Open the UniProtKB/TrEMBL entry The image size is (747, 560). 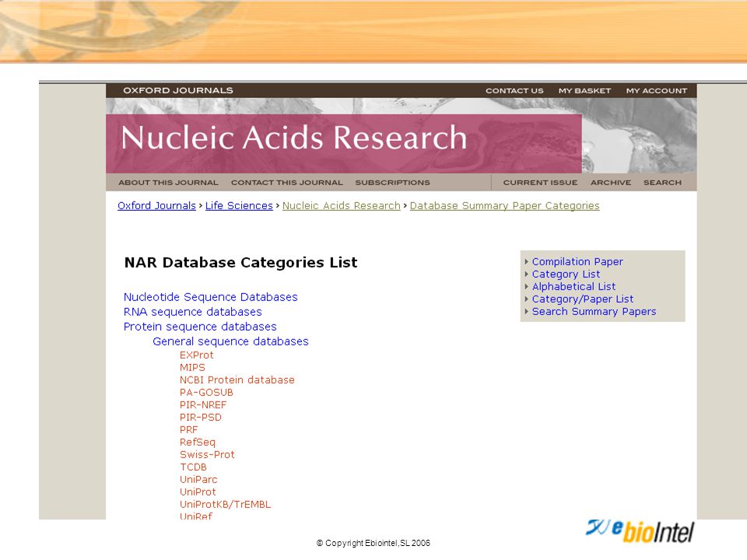click(x=226, y=504)
